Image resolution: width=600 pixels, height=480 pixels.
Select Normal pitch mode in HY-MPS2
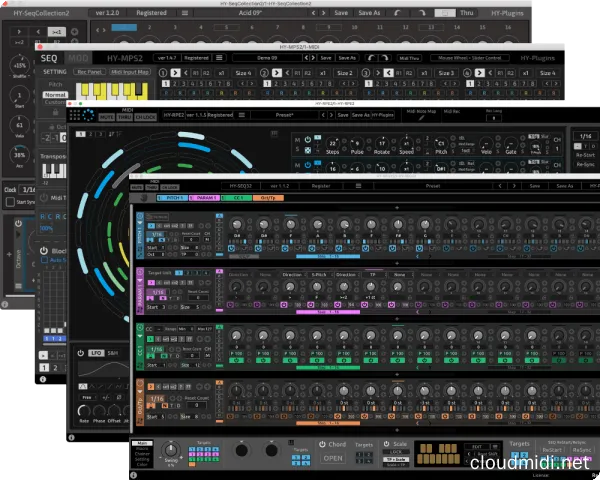point(55,95)
